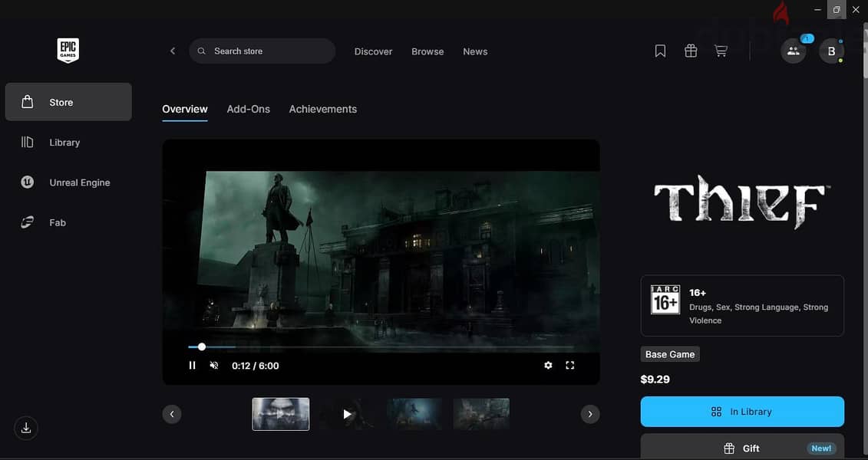Viewport: 868px width, 460px height.
Task: Click the Base Game label
Action: 670,354
